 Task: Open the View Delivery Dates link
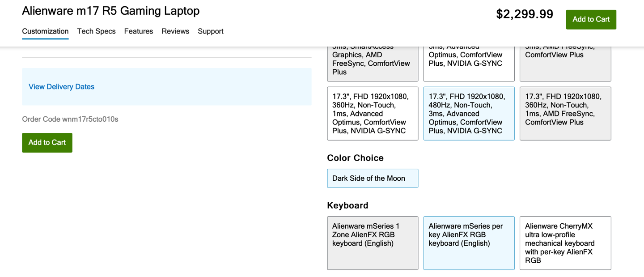click(61, 87)
